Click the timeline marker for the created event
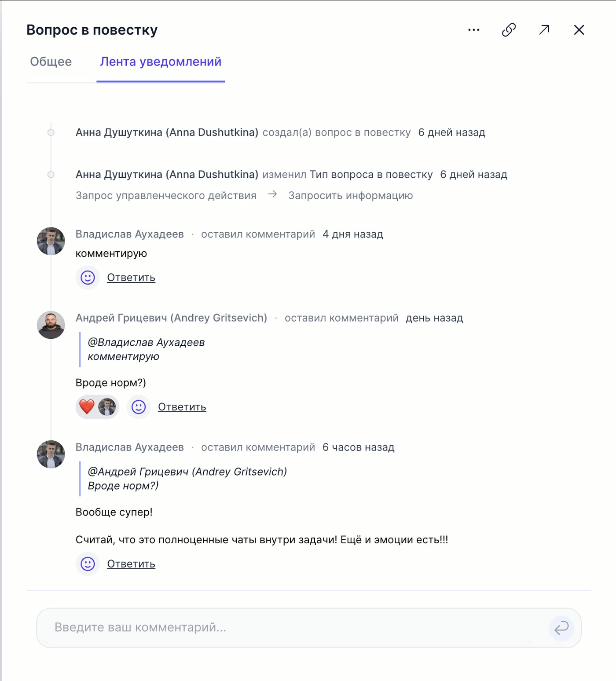Viewport: 616px width, 681px height. (x=51, y=132)
